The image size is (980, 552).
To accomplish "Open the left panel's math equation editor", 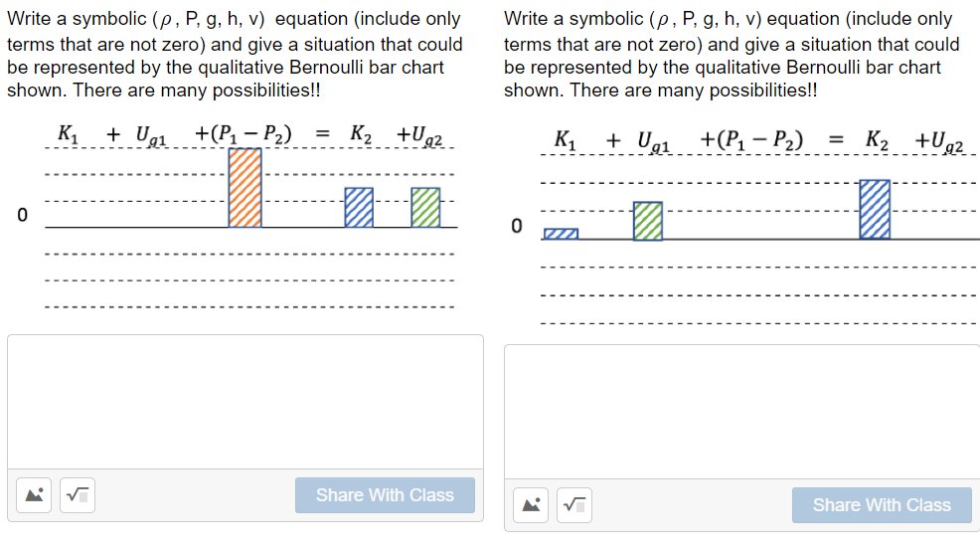I will pyautogui.click(x=76, y=494).
